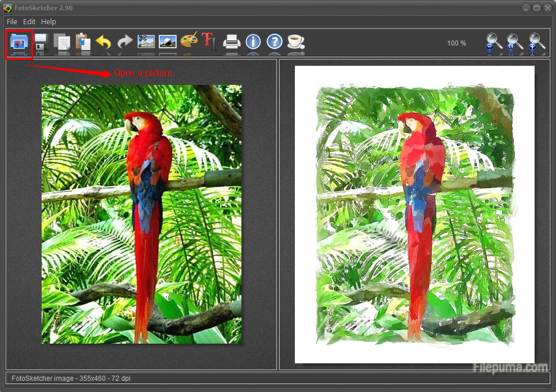Reset zoom with the 1:1 magnifier
Image resolution: width=556 pixels, height=392 pixels.
(x=514, y=43)
